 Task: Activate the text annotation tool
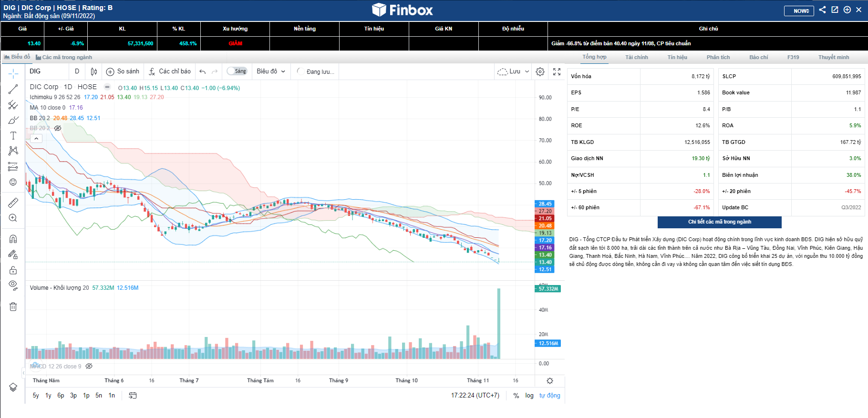[x=13, y=136]
